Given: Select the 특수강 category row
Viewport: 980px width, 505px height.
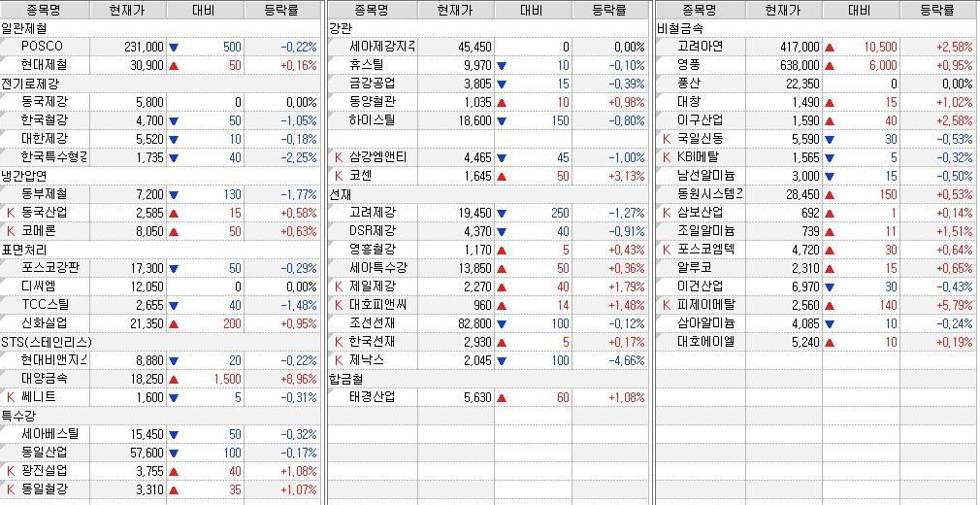Looking at the screenshot, I should click(x=160, y=417).
